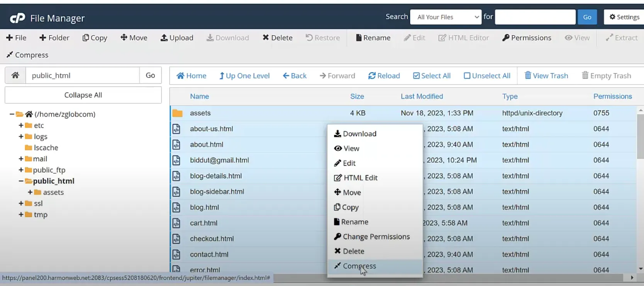Choose Compress from the context menu
This screenshot has width=644, height=286.
(359, 266)
